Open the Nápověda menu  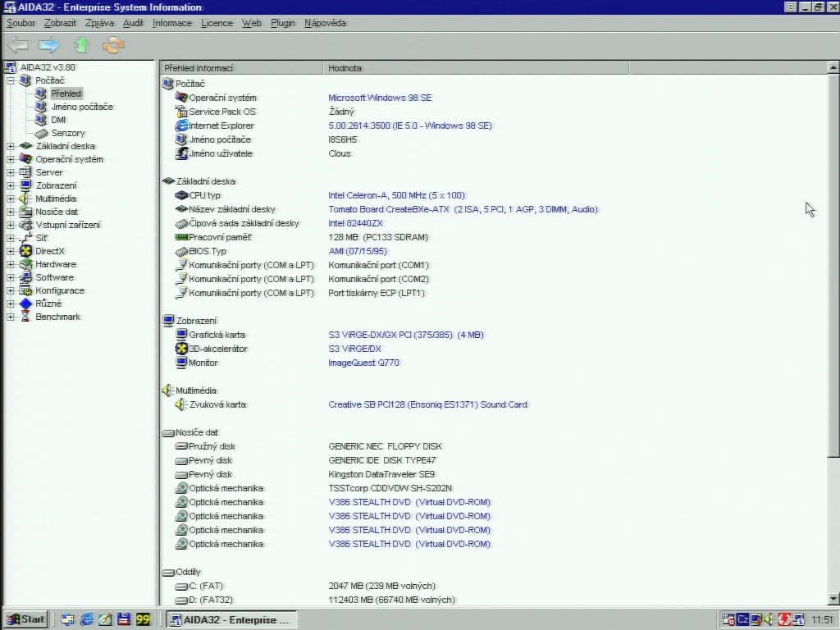coord(325,23)
